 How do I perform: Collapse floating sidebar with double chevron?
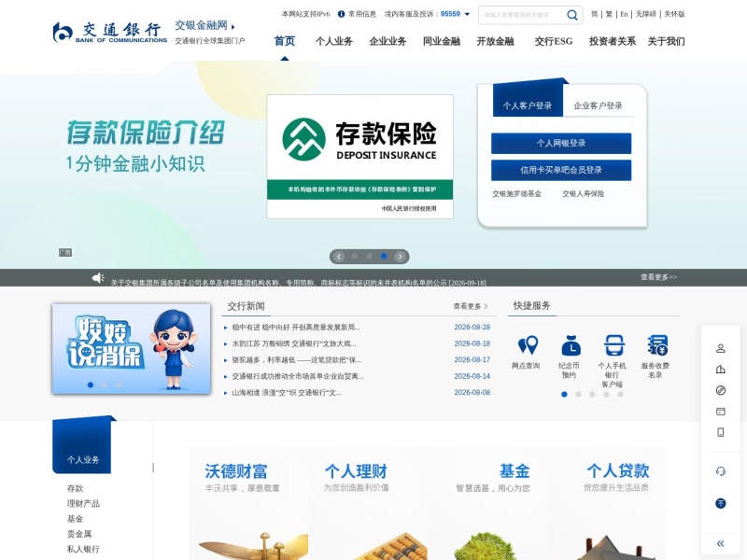coord(720,543)
